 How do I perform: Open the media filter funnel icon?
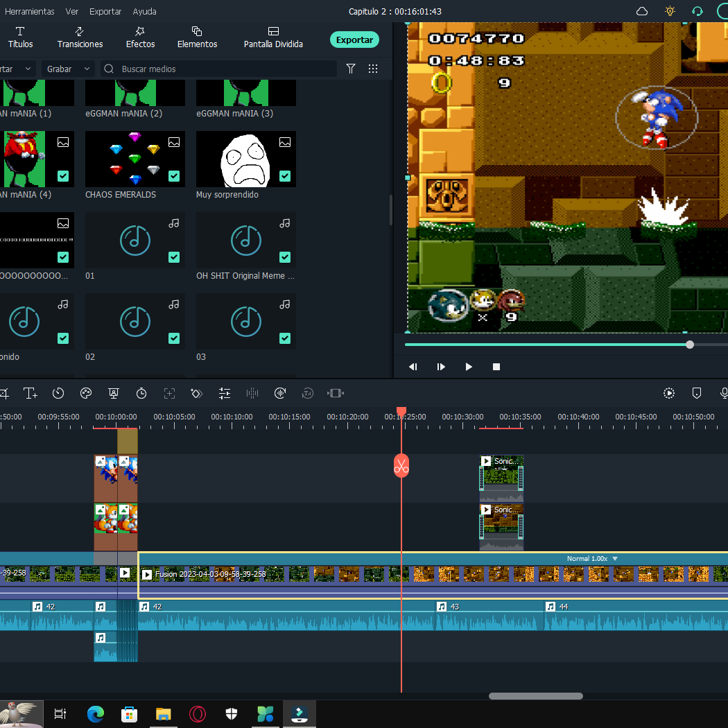pyautogui.click(x=351, y=69)
